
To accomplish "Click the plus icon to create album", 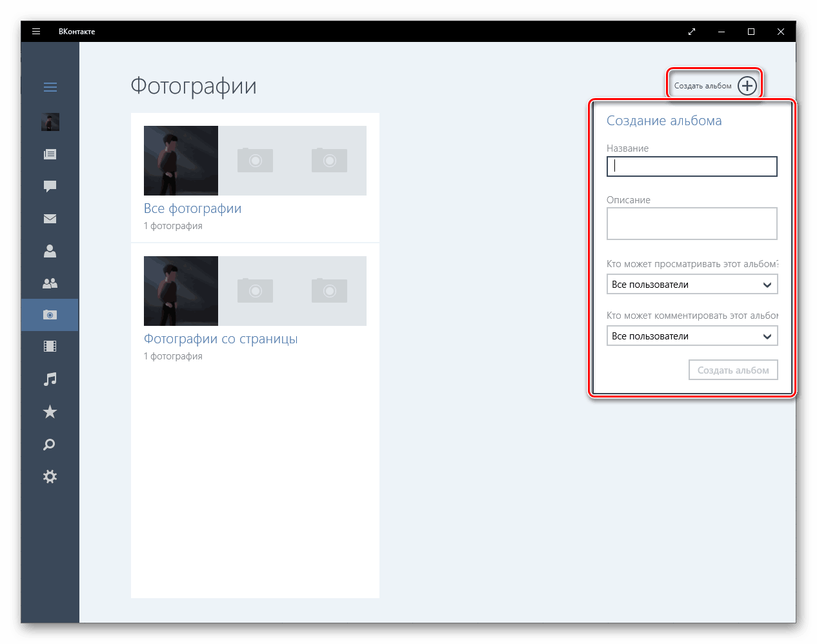I will click(x=747, y=86).
